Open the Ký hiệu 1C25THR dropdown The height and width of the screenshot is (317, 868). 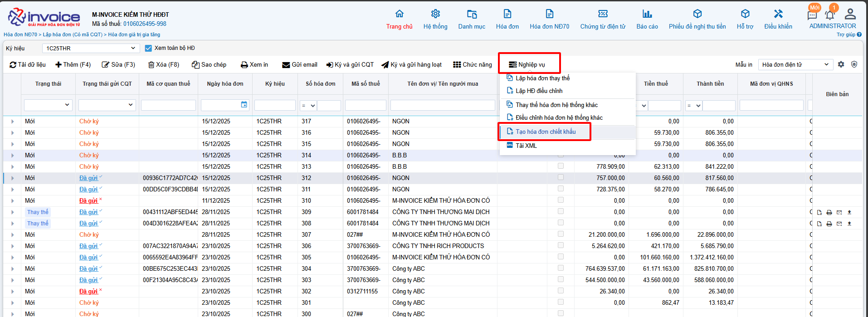pos(91,48)
